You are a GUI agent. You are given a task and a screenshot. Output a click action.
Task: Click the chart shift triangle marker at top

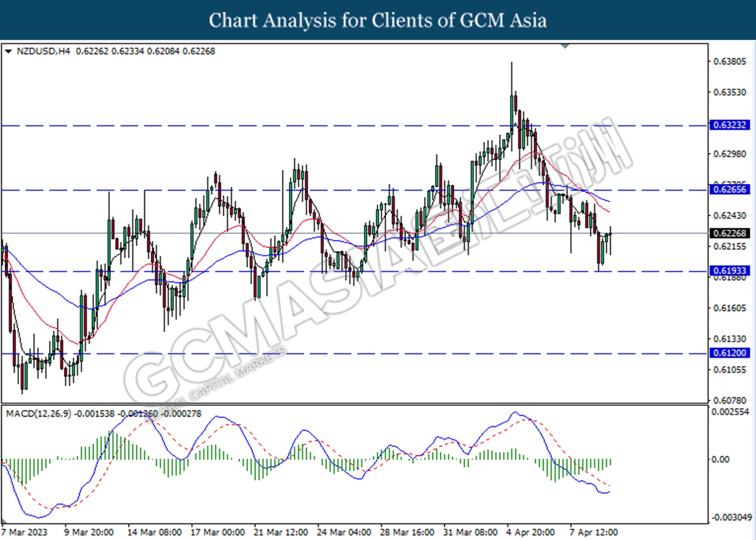[x=565, y=46]
